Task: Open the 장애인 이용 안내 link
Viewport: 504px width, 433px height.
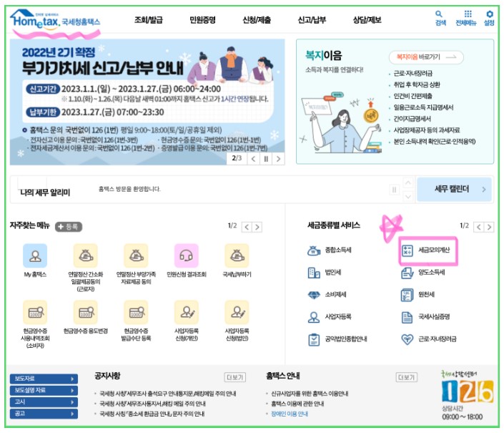Action: click(290, 414)
